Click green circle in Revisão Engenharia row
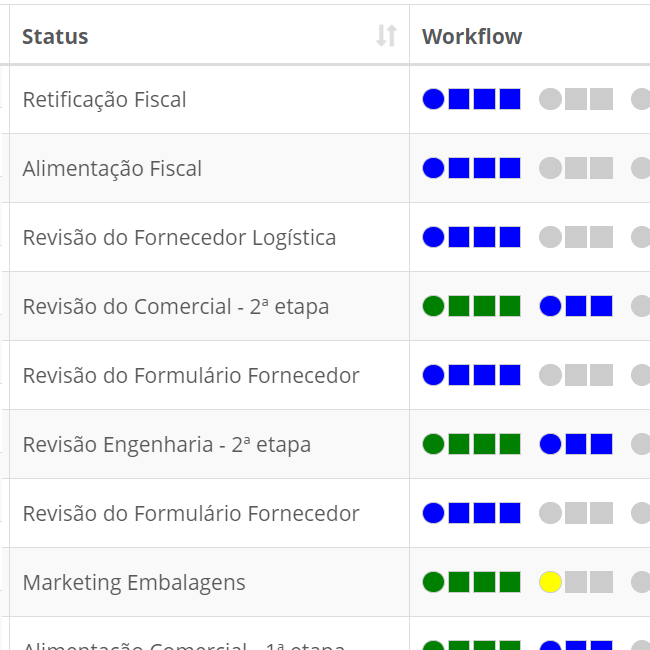The height and width of the screenshot is (650, 650). click(x=433, y=444)
